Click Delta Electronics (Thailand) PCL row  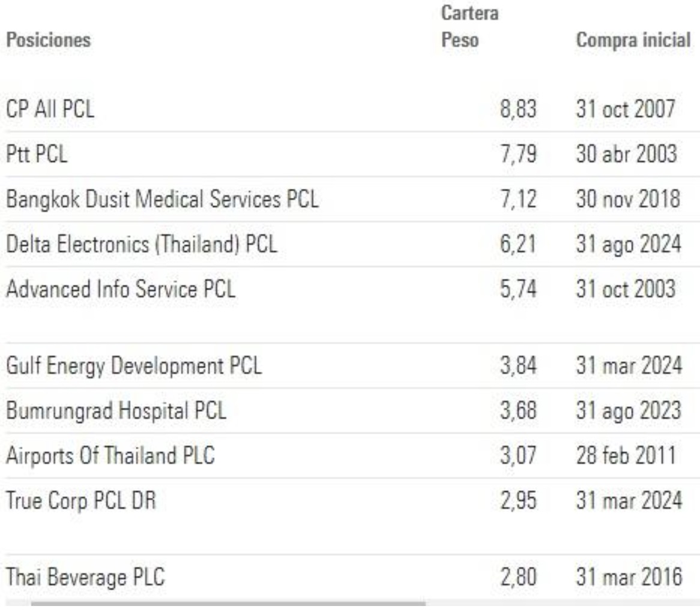click(141, 245)
